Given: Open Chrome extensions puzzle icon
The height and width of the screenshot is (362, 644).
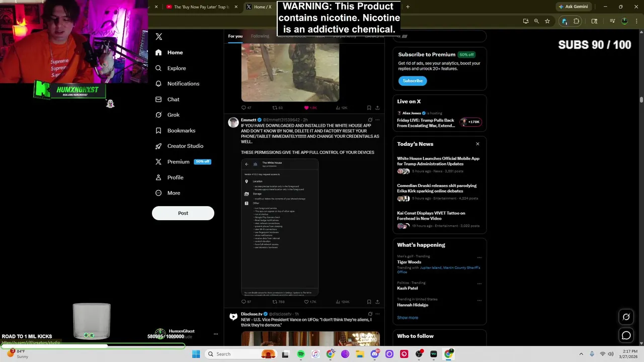Looking at the screenshot, I should 577,21.
